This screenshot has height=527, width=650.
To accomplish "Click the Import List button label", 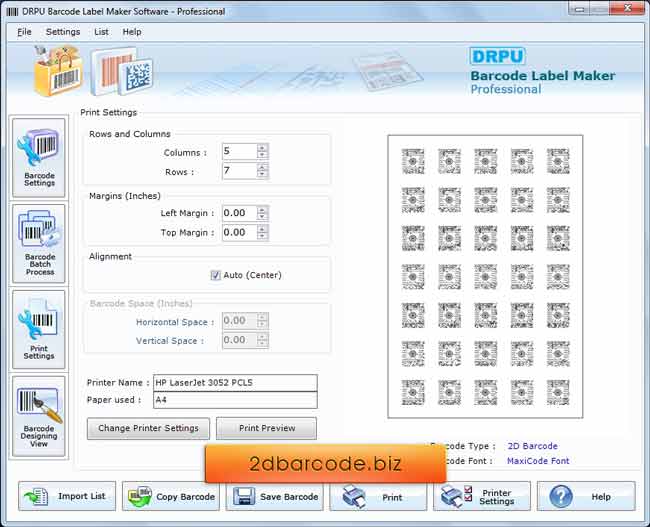I will [82, 496].
